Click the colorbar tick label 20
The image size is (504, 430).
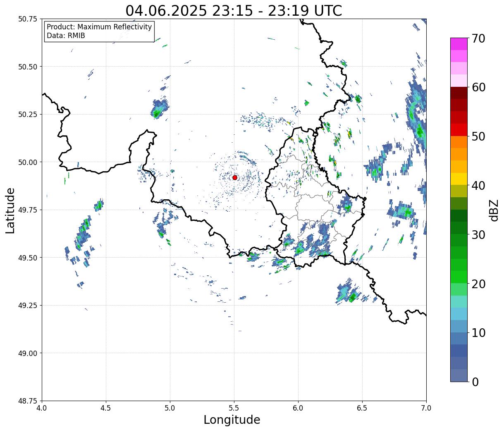478,284
